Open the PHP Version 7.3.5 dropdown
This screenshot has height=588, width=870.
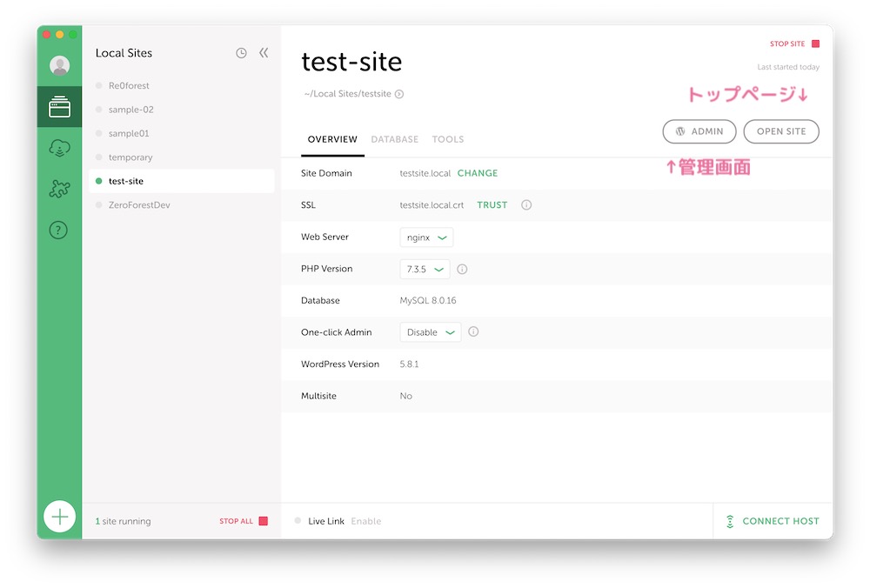[x=425, y=269]
